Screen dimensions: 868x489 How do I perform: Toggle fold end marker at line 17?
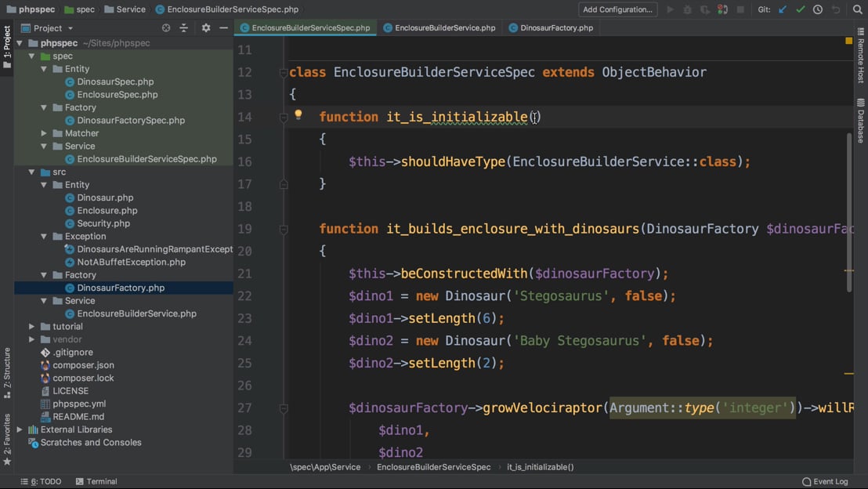(x=284, y=184)
